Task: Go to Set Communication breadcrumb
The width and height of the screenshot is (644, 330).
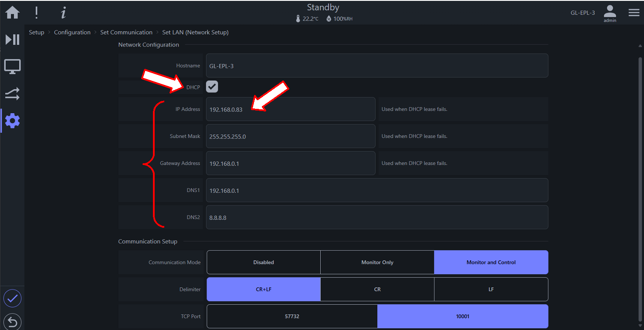Action: 126,32
